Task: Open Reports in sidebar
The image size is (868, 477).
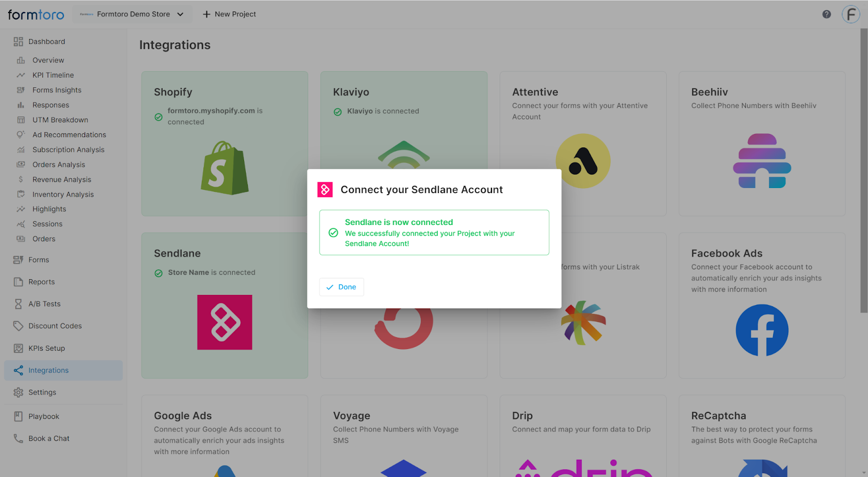Action: (42, 282)
